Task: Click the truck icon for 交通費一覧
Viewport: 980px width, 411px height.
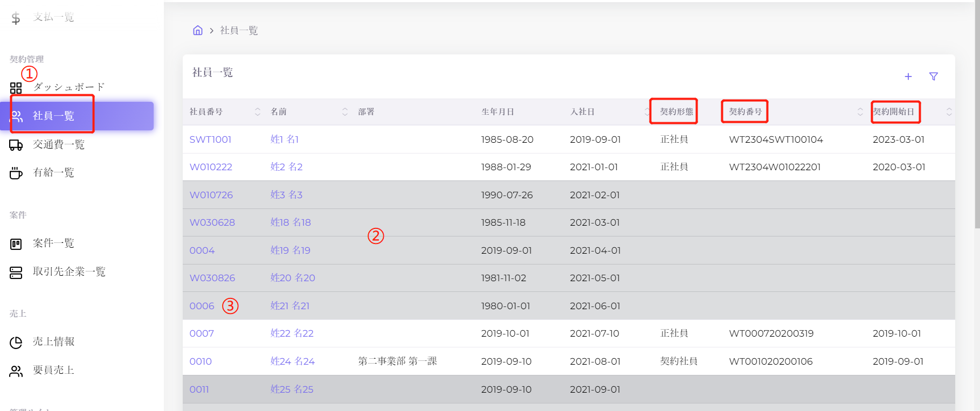Action: [16, 145]
